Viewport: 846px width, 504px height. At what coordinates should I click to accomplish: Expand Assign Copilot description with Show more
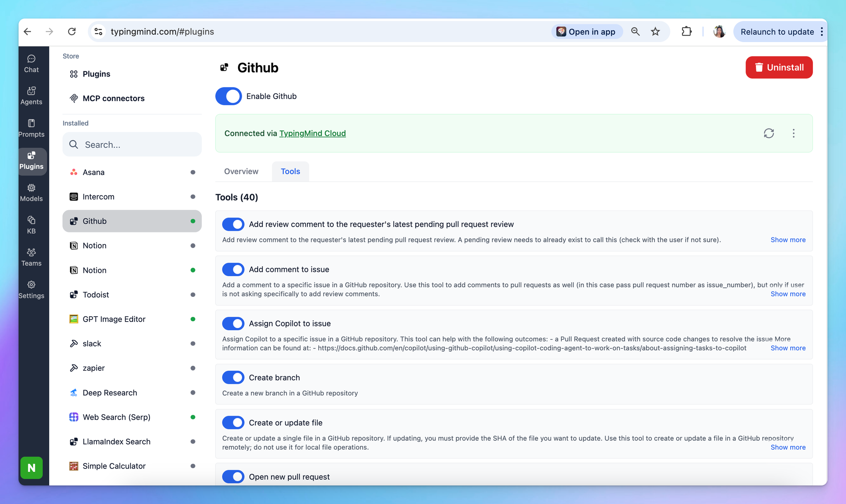[788, 348]
